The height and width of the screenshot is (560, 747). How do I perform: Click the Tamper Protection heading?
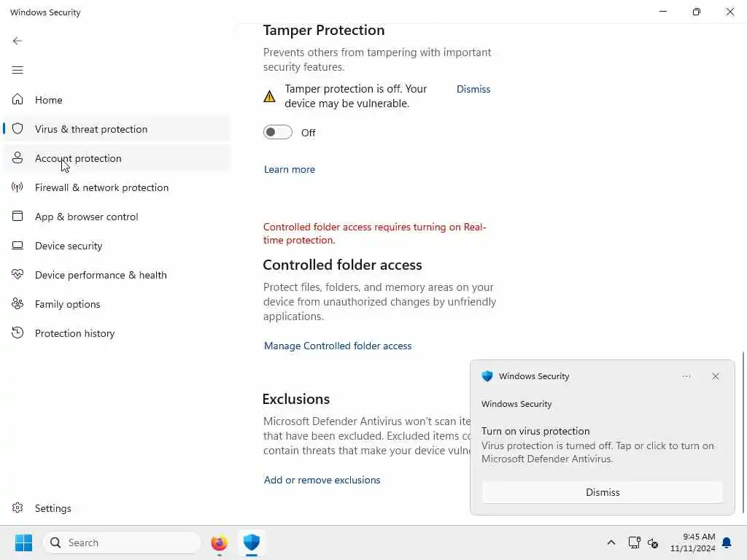[323, 30]
